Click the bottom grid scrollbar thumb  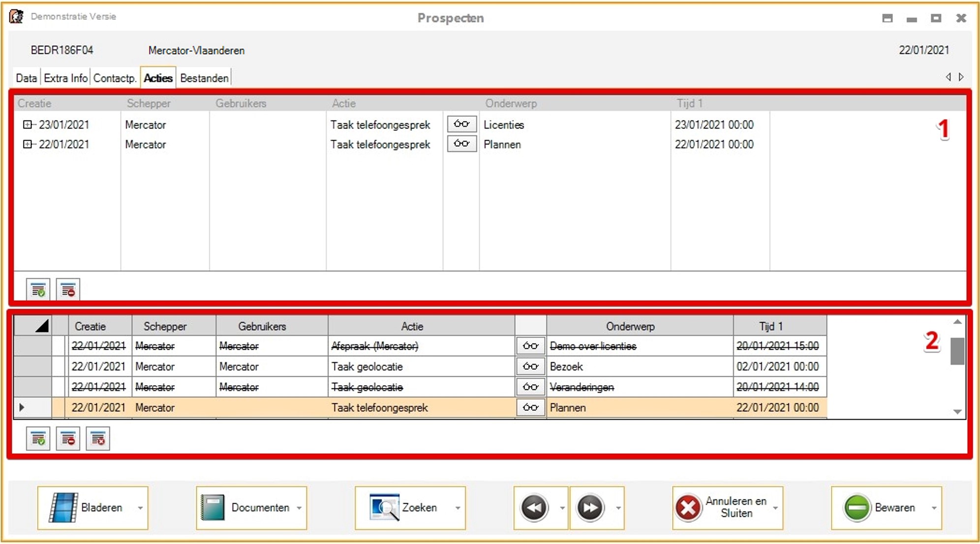[x=957, y=351]
